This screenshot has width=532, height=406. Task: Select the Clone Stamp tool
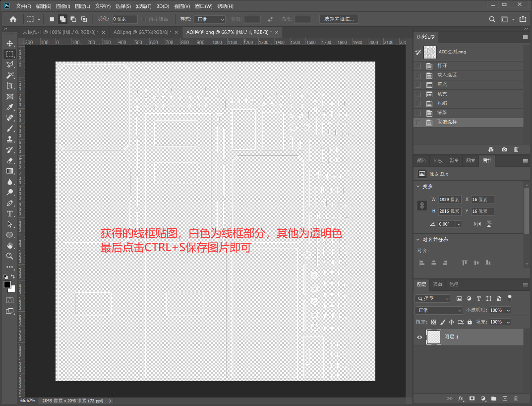click(x=10, y=139)
